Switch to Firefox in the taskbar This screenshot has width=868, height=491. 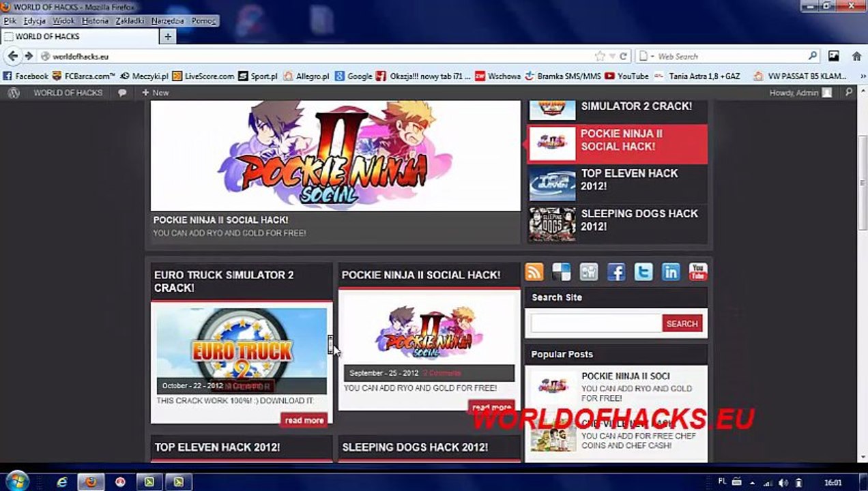click(x=91, y=482)
